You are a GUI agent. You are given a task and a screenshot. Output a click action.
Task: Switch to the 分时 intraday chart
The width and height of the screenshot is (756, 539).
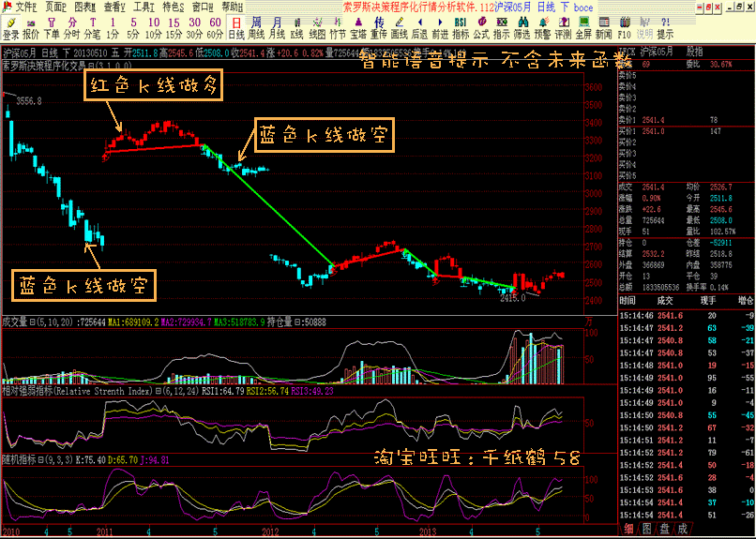(72, 28)
